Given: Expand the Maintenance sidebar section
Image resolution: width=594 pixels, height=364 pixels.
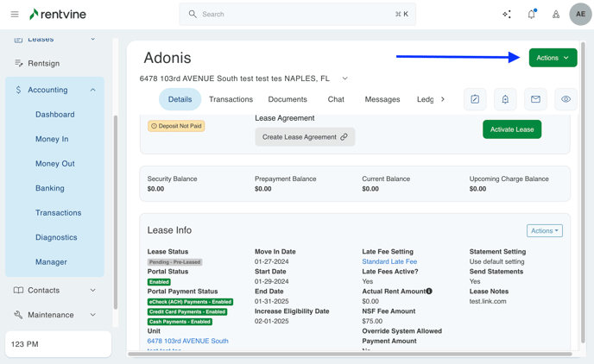Looking at the screenshot, I should (93, 315).
